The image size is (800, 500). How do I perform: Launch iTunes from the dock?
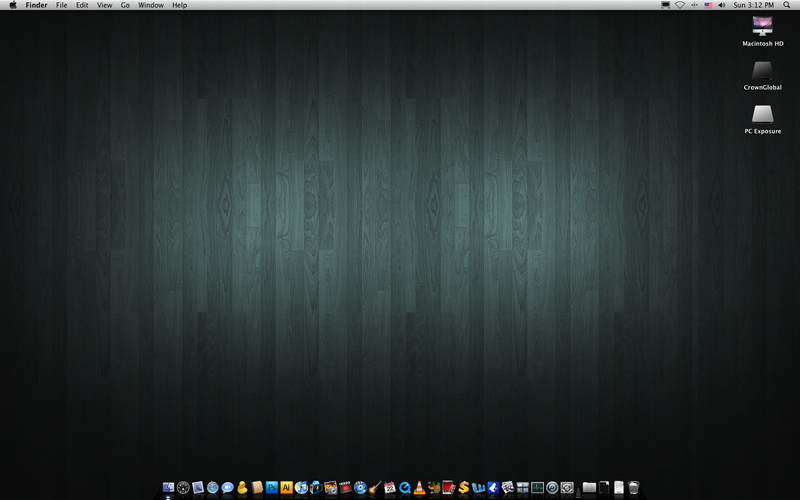[301, 488]
